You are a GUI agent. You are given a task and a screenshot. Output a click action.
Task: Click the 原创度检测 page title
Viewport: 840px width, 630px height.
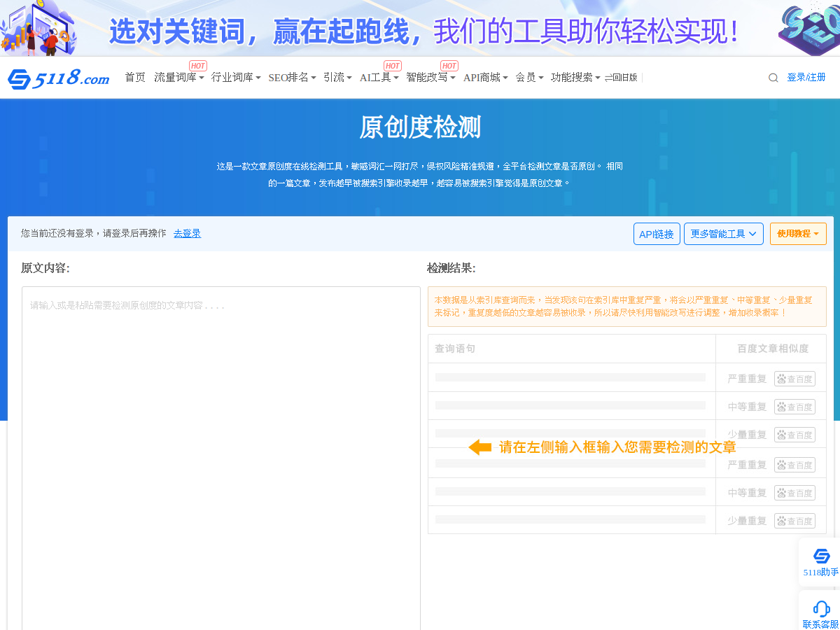(x=420, y=127)
